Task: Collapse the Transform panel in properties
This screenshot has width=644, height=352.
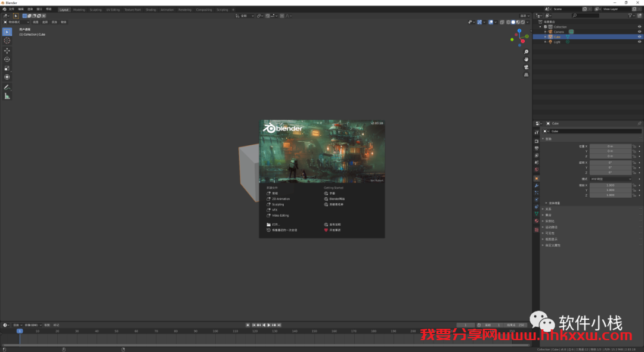Action: coord(543,139)
